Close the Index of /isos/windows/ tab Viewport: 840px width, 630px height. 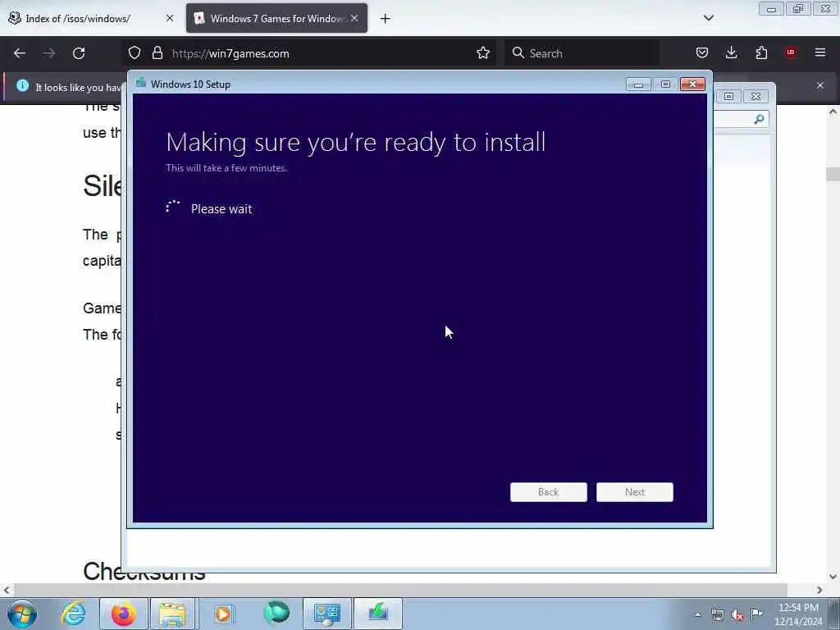click(x=170, y=18)
